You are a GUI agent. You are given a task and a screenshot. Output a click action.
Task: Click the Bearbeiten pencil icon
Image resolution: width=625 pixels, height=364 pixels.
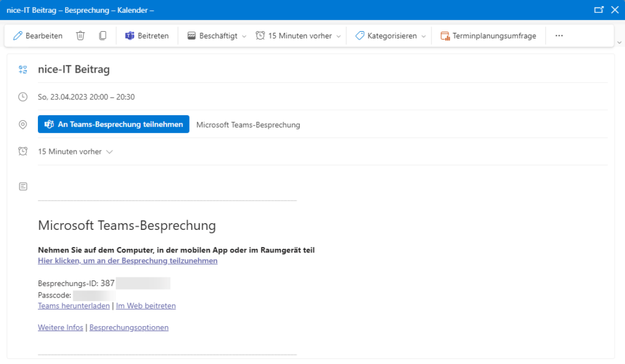click(x=18, y=36)
